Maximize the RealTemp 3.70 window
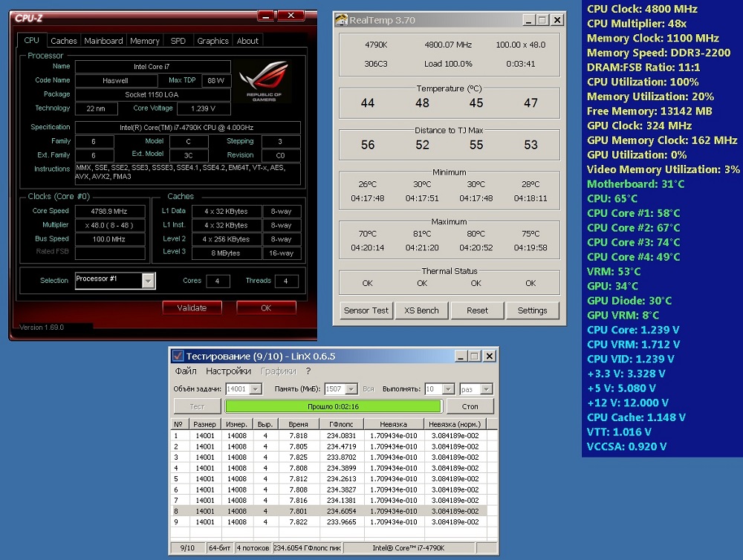 coord(542,20)
